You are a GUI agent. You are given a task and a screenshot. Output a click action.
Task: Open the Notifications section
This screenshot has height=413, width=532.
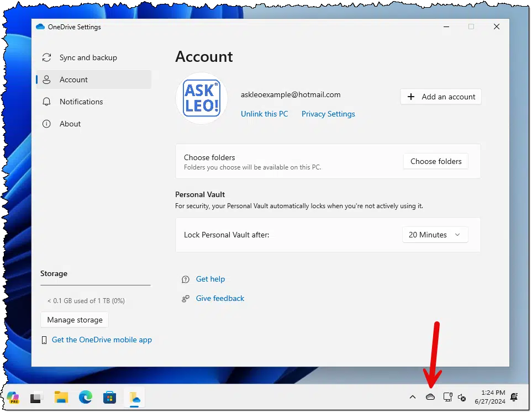(x=93, y=102)
